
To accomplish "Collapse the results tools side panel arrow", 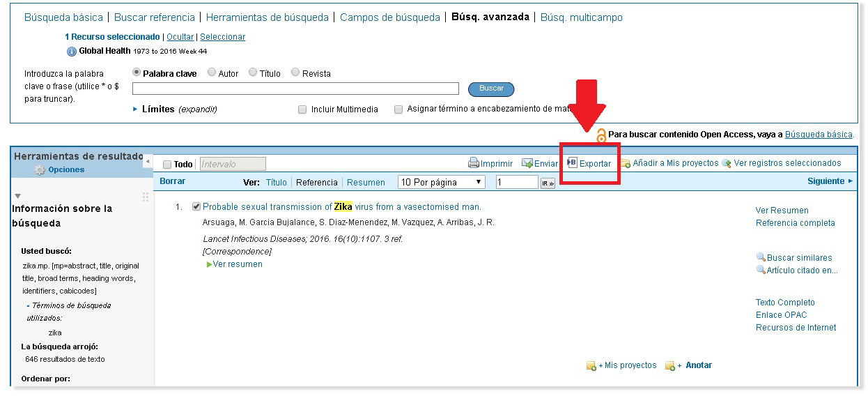I will 147,162.
